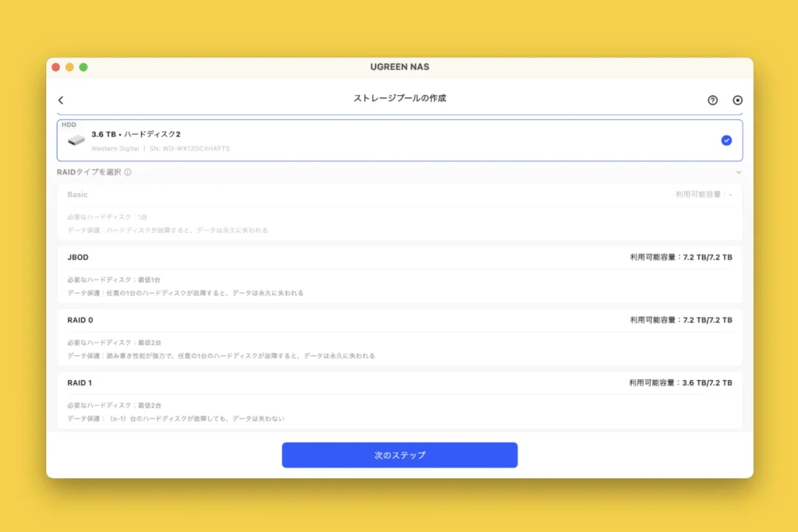Close the UGREEN NAS window
Screen dimensions: 798x532
click(56, 67)
